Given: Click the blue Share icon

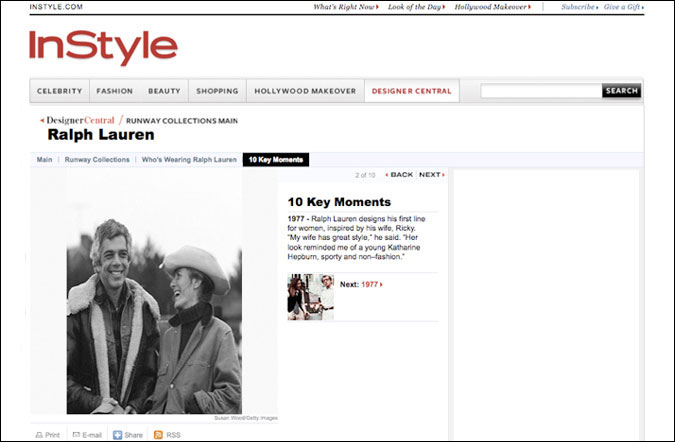Looking at the screenshot, I should [x=118, y=435].
